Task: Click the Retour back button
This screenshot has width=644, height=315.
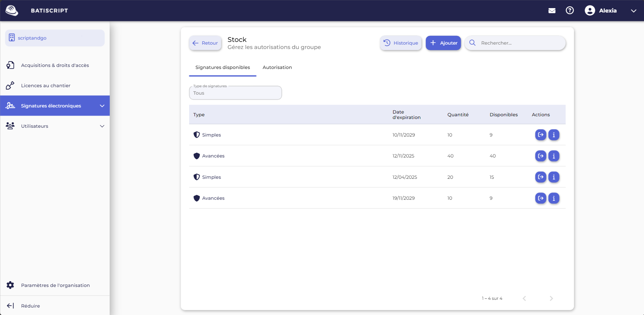Action: 205,43
